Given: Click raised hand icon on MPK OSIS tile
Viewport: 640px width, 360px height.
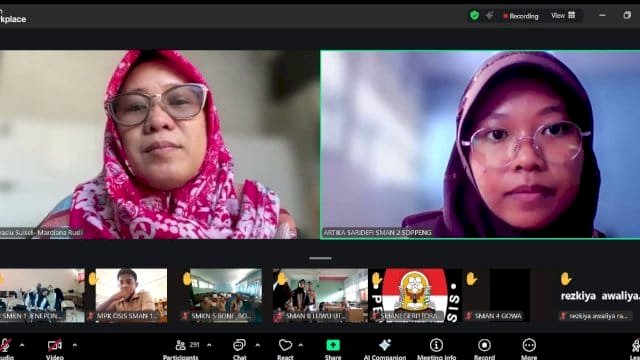Looking at the screenshot, I should (93, 279).
